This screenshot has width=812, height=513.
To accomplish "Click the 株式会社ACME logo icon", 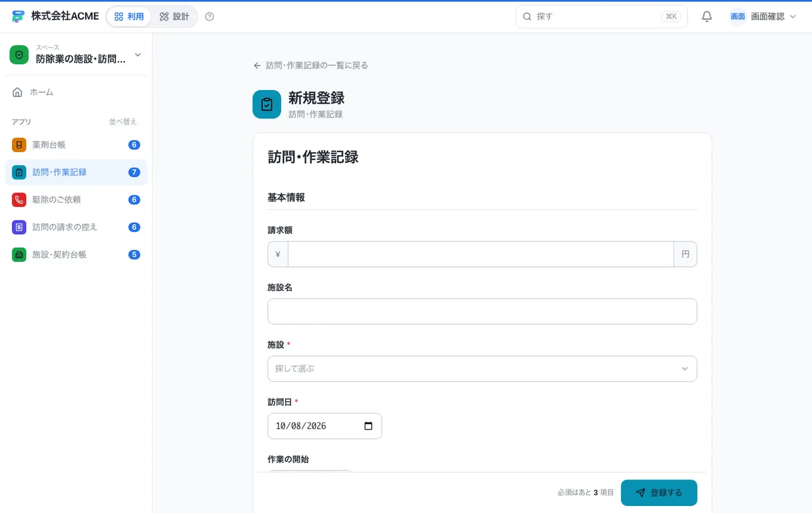I will coord(18,16).
